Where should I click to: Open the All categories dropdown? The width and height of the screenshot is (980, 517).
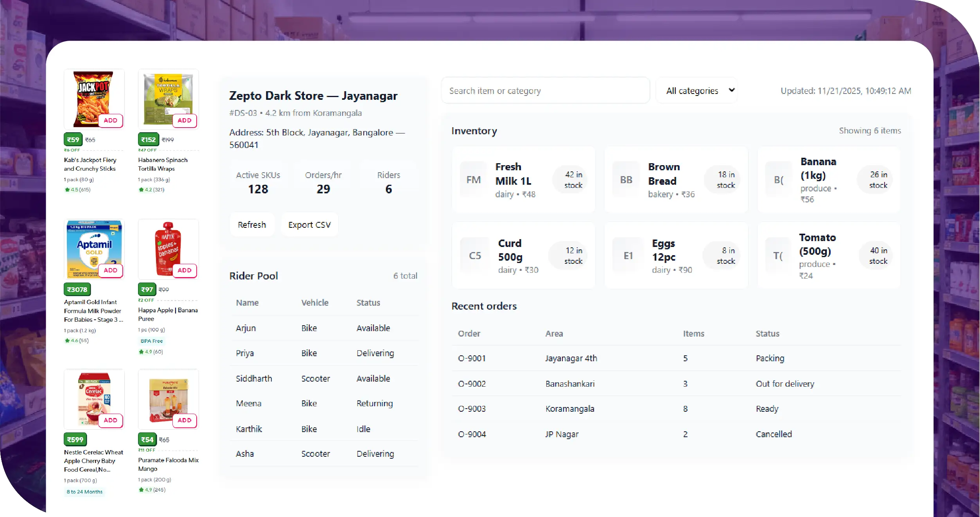tap(696, 91)
